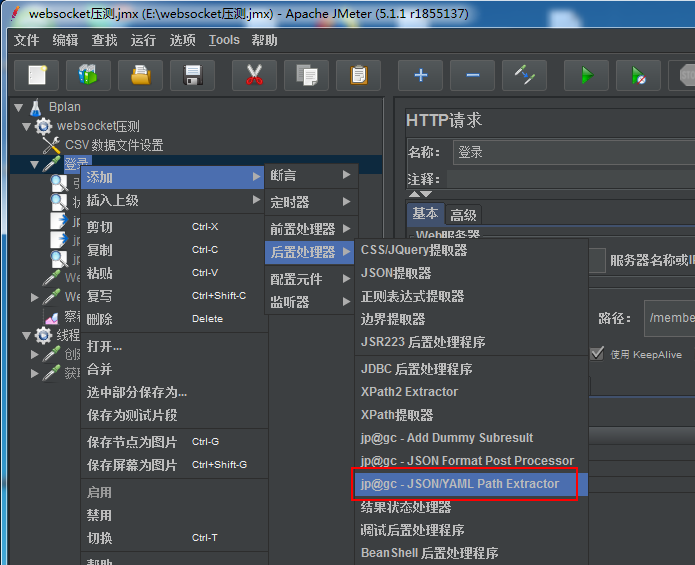Click the New test plan toolbar icon
The width and height of the screenshot is (695, 565).
(37, 75)
